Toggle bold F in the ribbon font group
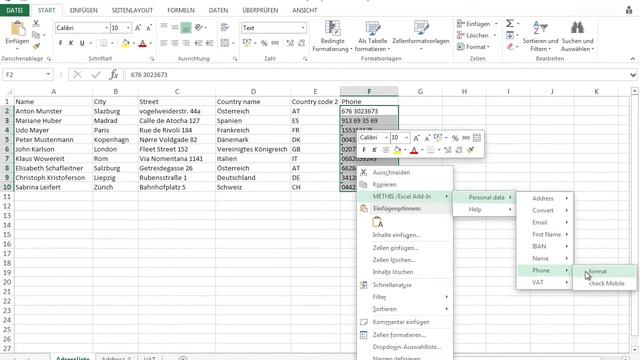The height and width of the screenshot is (360, 640). (60, 43)
